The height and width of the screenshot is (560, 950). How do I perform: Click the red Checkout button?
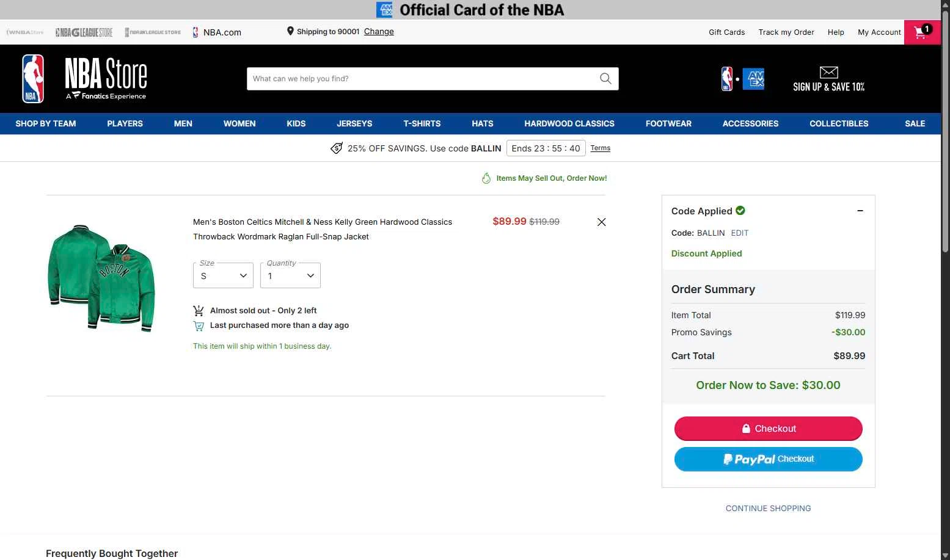[768, 428]
